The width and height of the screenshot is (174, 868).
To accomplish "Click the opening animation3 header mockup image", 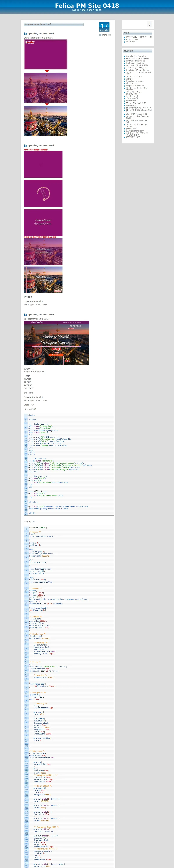I will point(56,343).
